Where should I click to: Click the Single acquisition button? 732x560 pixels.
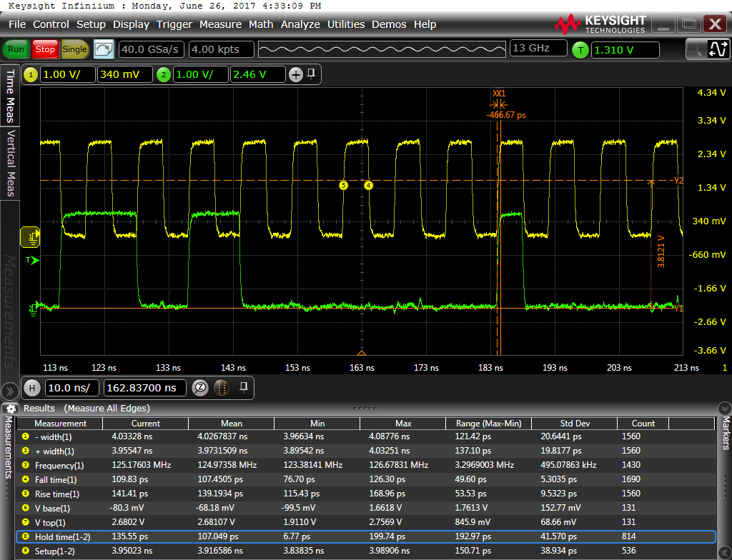74,49
